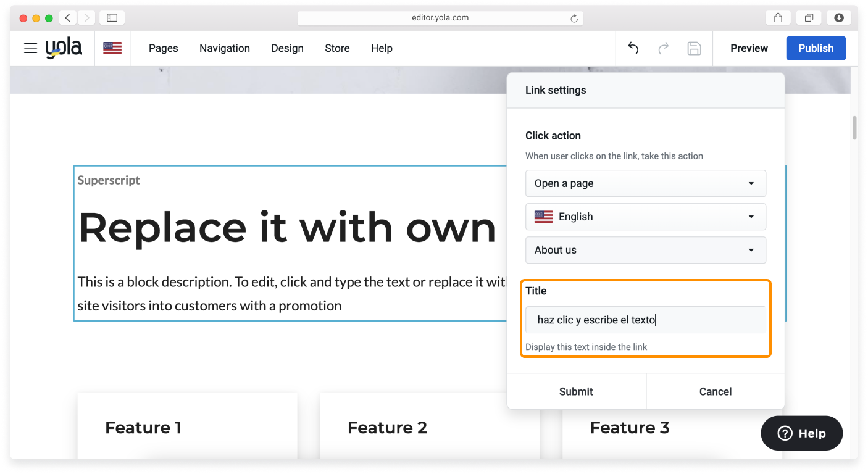Expand the English language dropdown
The width and height of the screenshot is (868, 474).
click(645, 217)
